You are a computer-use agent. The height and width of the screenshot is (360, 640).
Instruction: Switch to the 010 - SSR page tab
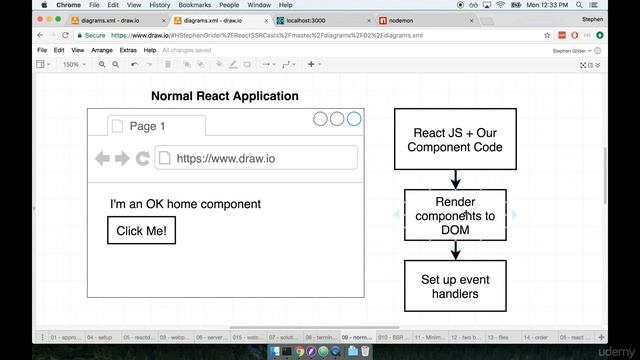tap(391, 337)
